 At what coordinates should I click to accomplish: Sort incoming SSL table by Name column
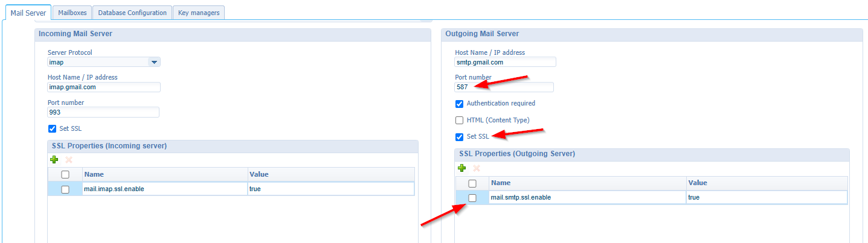pos(165,174)
